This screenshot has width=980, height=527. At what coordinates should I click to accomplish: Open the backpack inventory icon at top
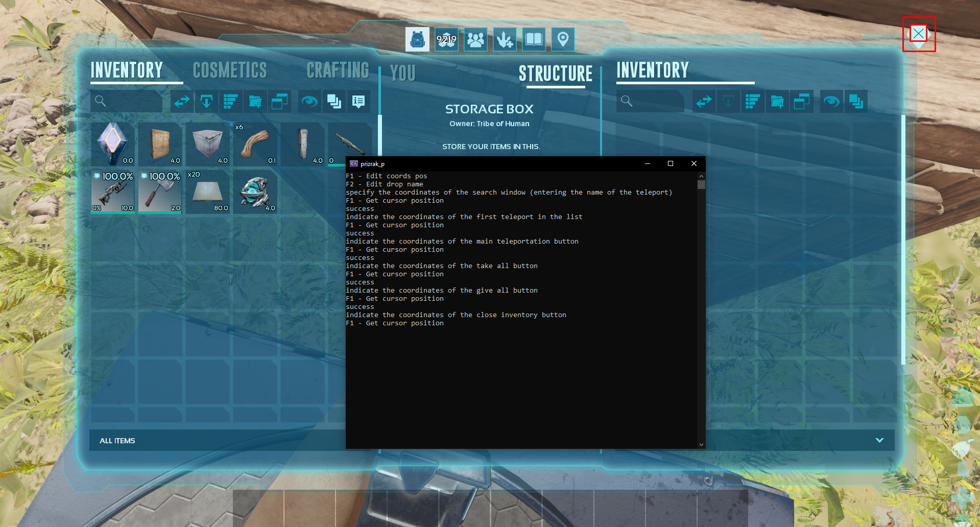pyautogui.click(x=417, y=39)
